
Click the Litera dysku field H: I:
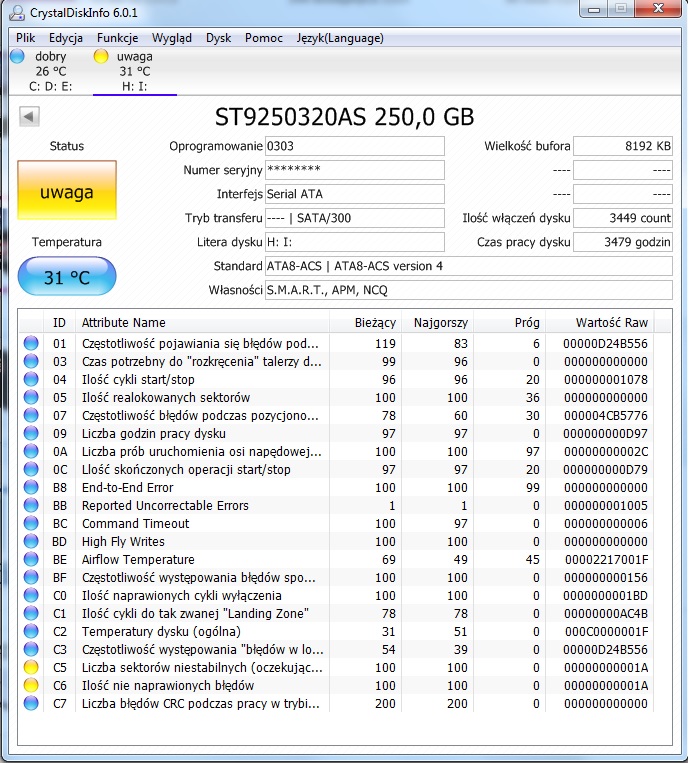coord(355,242)
